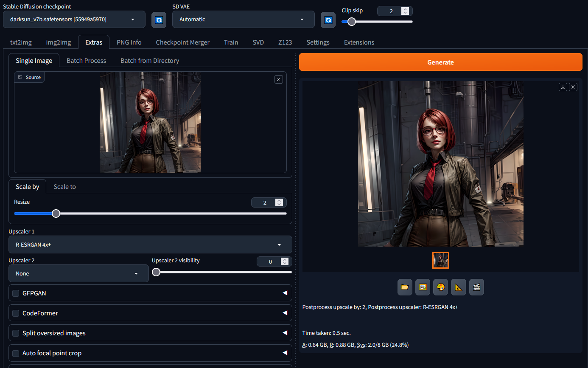Screen dimensions: 588x368
Task: Expand the Split oversized images arrow
Action: [285, 333]
